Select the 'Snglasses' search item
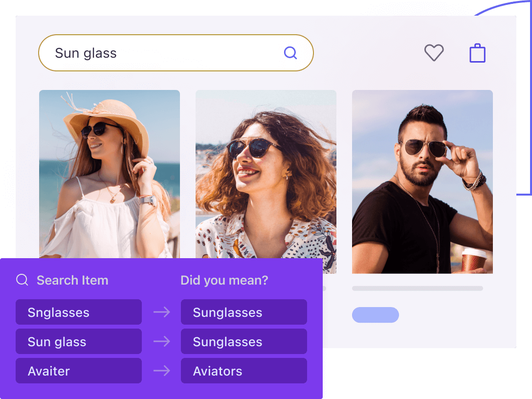Screen dimensions: 532x399 coord(79,312)
